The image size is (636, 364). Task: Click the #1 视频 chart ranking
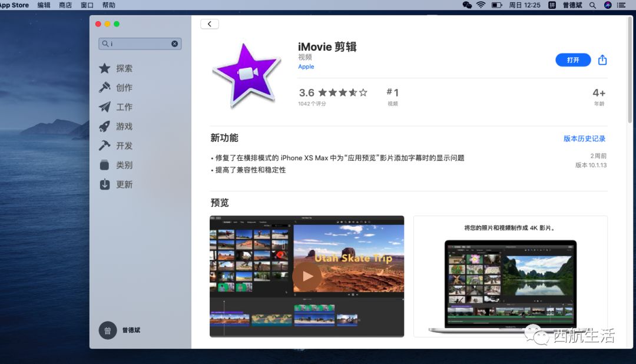point(393,97)
